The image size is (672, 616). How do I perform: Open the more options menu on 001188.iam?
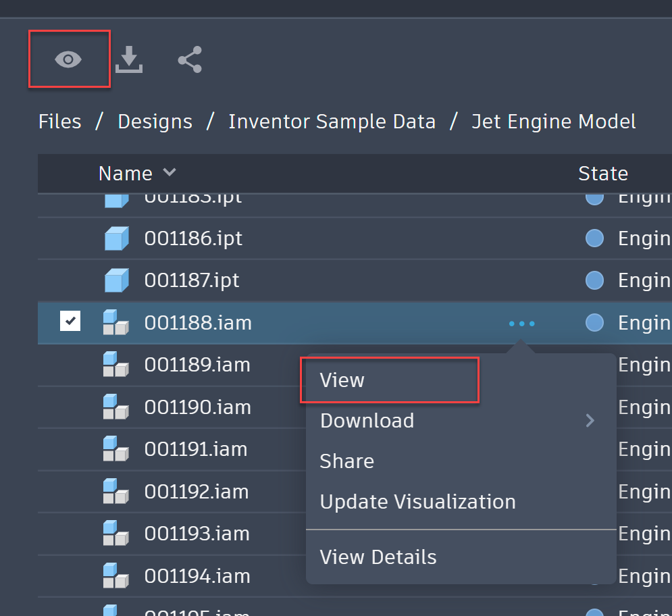(521, 323)
